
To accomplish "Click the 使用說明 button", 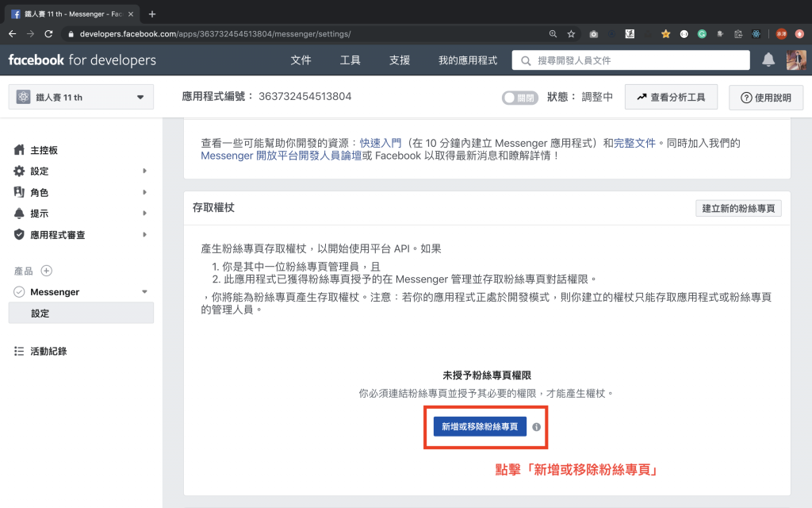I will [766, 98].
